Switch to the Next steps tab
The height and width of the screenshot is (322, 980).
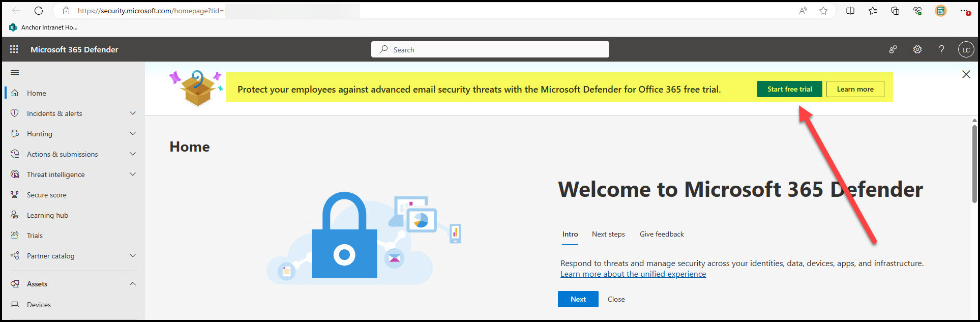coord(608,234)
